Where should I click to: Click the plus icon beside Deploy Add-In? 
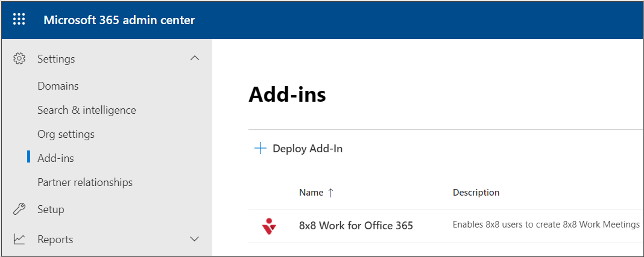tap(260, 149)
